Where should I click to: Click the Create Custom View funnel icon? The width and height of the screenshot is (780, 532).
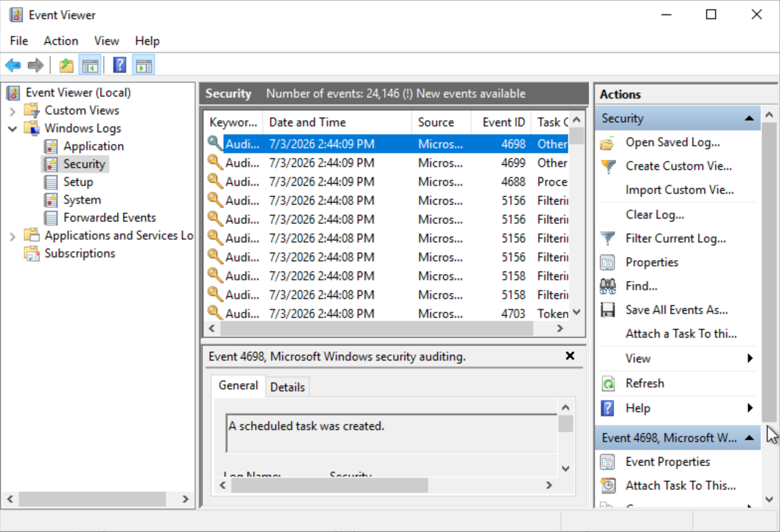click(609, 166)
